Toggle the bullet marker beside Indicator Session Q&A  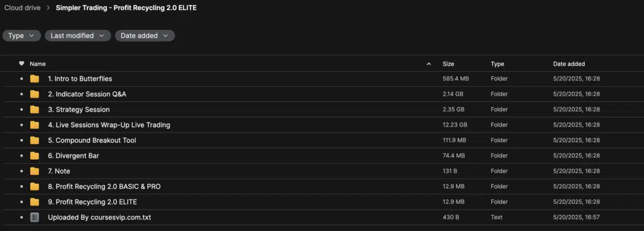point(22,94)
